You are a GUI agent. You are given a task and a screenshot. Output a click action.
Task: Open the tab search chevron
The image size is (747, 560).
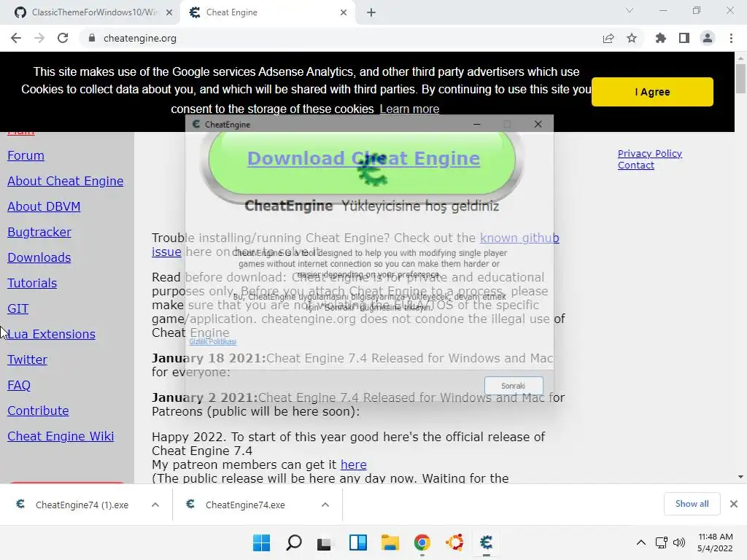coord(630,10)
